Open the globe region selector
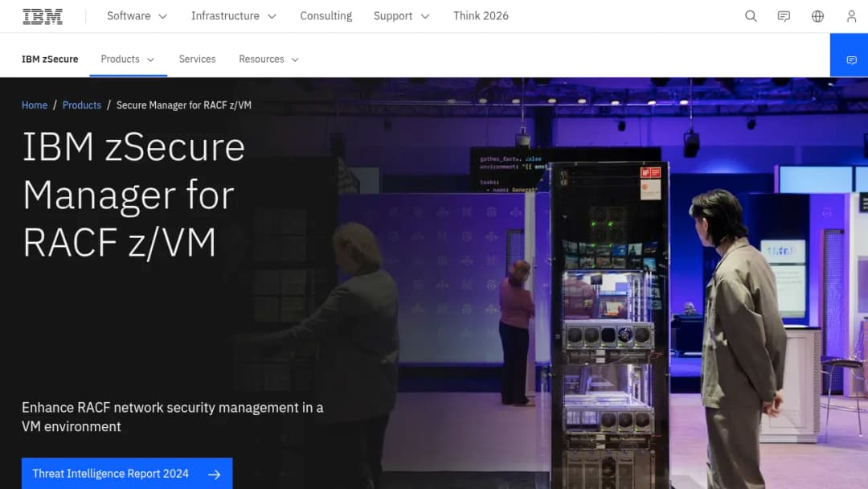The height and width of the screenshot is (489, 868). [817, 16]
